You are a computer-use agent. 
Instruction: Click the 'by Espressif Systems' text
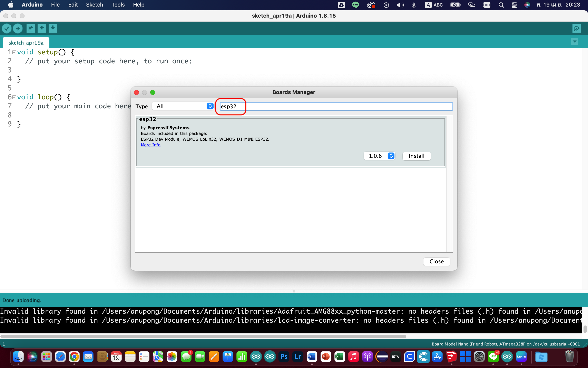pos(165,128)
